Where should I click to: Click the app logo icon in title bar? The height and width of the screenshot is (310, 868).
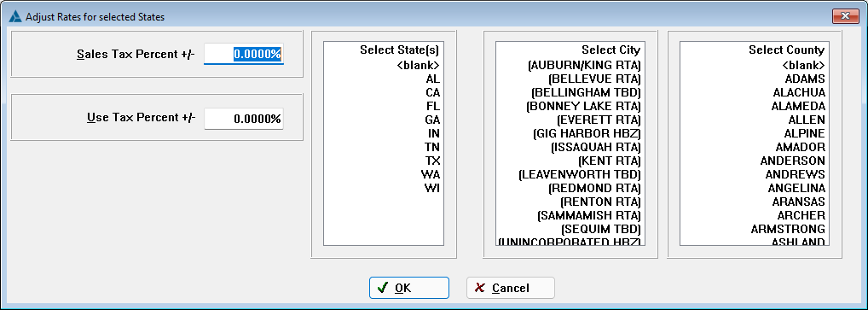[x=15, y=16]
